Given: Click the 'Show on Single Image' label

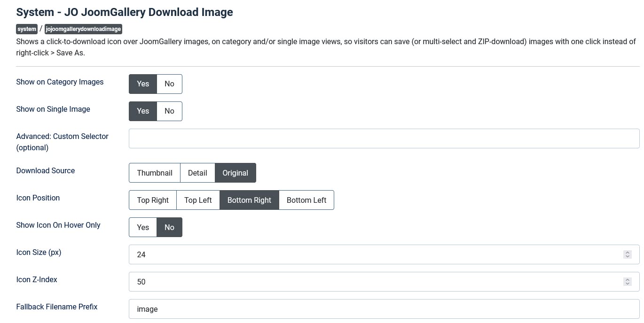Looking at the screenshot, I should [53, 109].
